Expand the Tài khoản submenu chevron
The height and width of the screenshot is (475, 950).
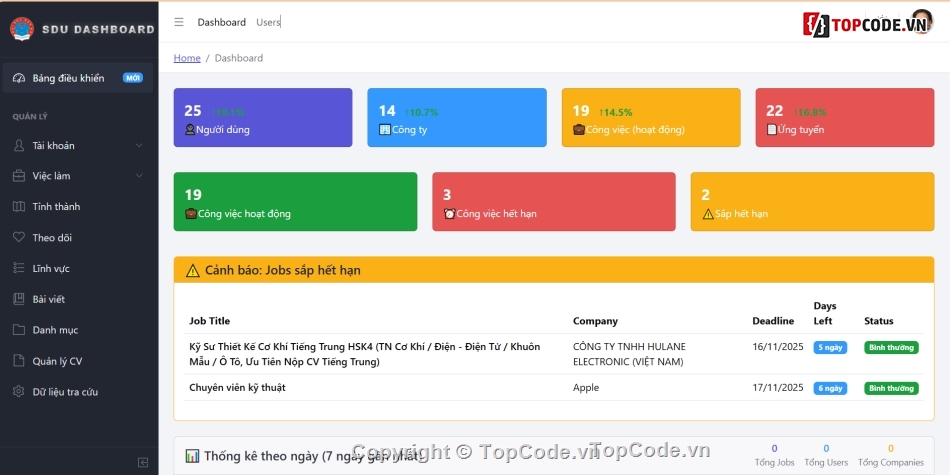tap(139, 145)
